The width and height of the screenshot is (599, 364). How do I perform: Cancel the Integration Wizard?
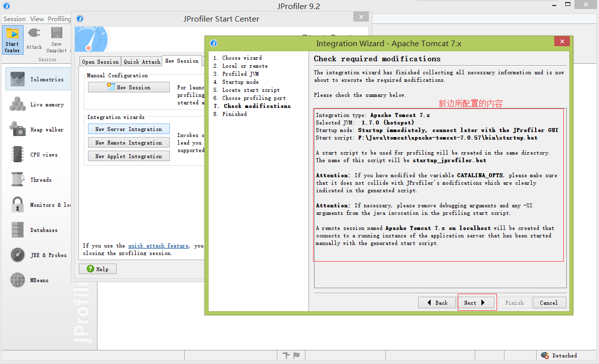[x=549, y=303]
